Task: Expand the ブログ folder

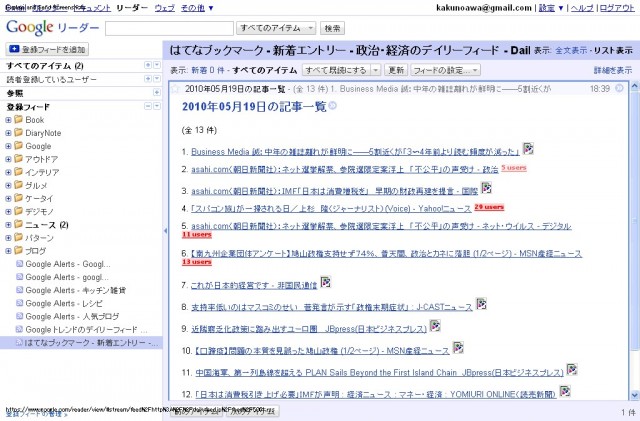Action: click(8, 251)
